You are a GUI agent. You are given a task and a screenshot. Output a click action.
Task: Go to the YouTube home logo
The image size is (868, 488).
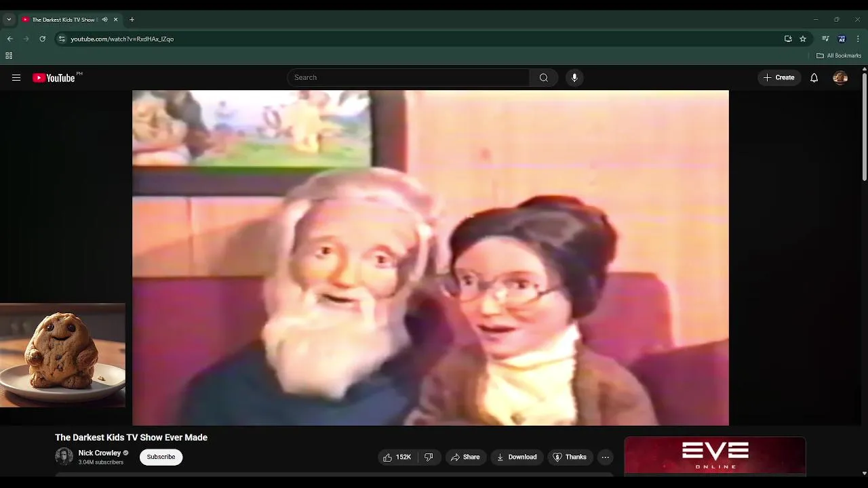(54, 78)
